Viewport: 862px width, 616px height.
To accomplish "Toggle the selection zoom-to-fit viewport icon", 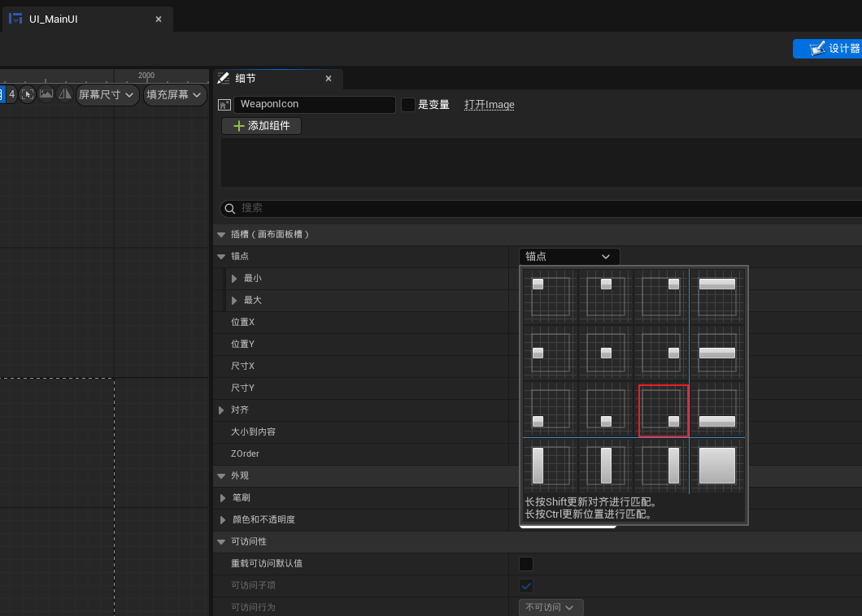I will click(28, 94).
